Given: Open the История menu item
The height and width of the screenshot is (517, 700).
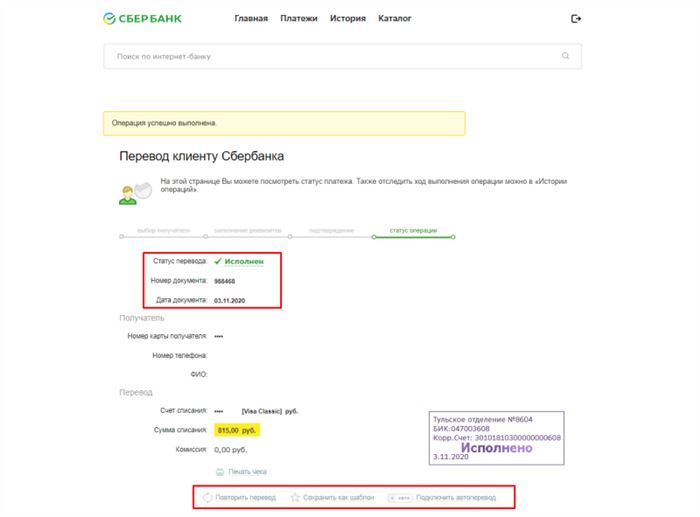Looking at the screenshot, I should (x=348, y=18).
